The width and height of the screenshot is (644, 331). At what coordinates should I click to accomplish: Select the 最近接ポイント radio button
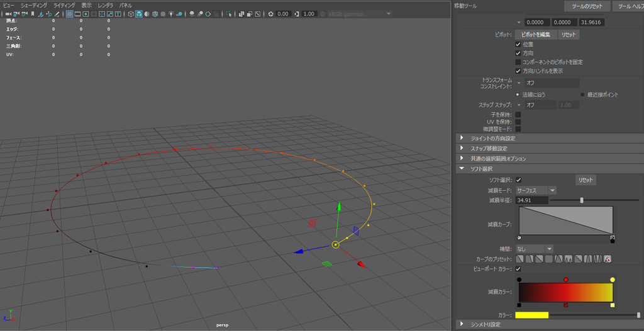click(582, 95)
